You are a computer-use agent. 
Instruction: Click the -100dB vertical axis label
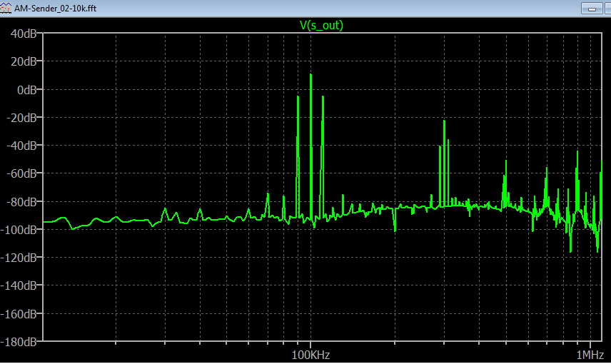(x=21, y=230)
